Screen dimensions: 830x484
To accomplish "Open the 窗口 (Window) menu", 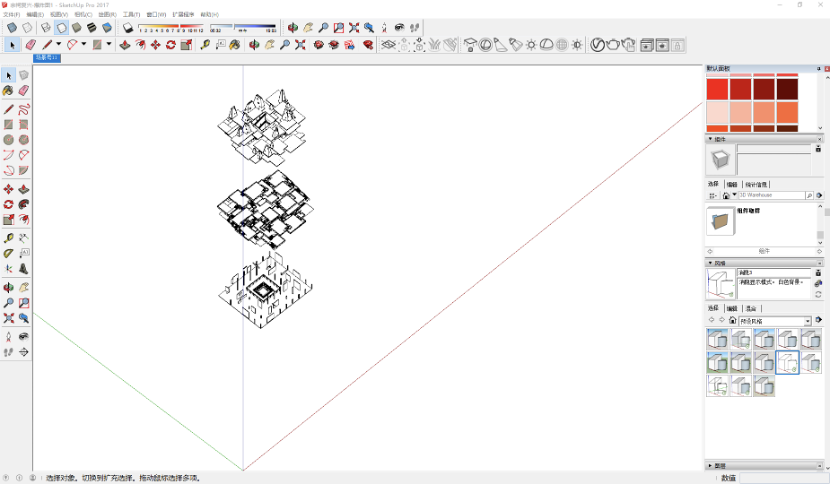I will pos(156,14).
